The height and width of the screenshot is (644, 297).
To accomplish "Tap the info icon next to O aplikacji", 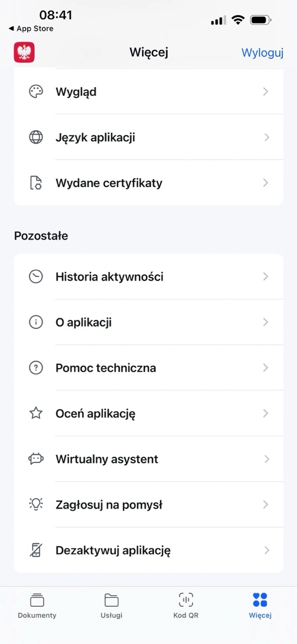I will [36, 322].
